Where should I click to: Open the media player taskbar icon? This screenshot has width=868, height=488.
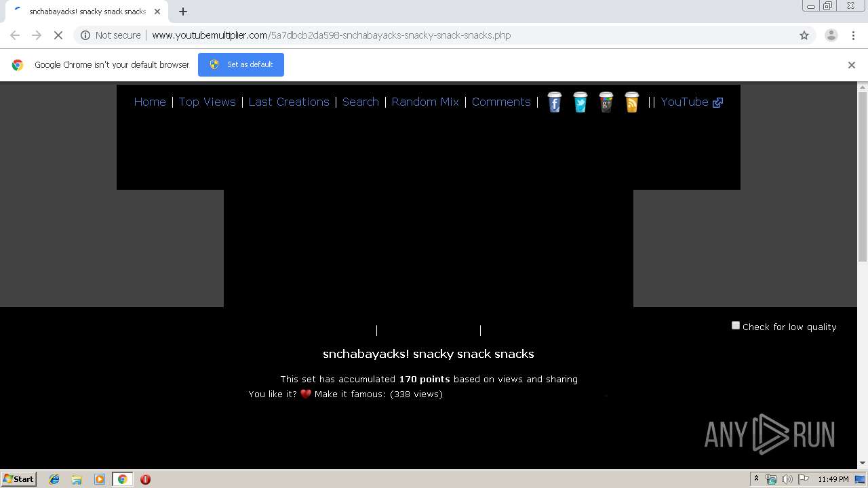pyautogui.click(x=100, y=479)
